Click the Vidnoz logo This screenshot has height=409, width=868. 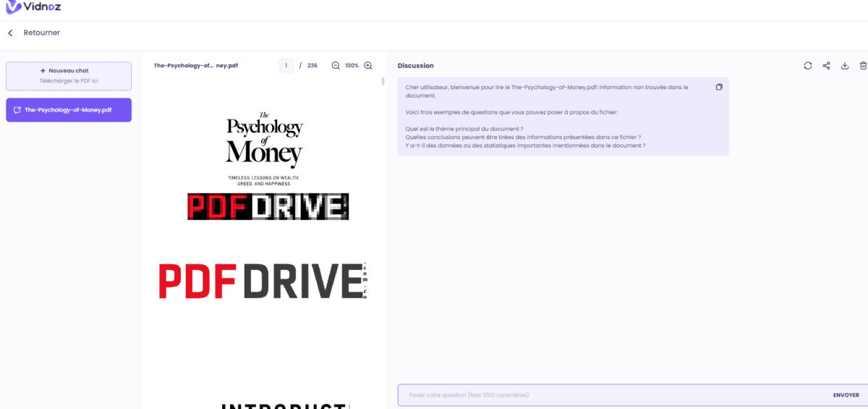[x=32, y=7]
